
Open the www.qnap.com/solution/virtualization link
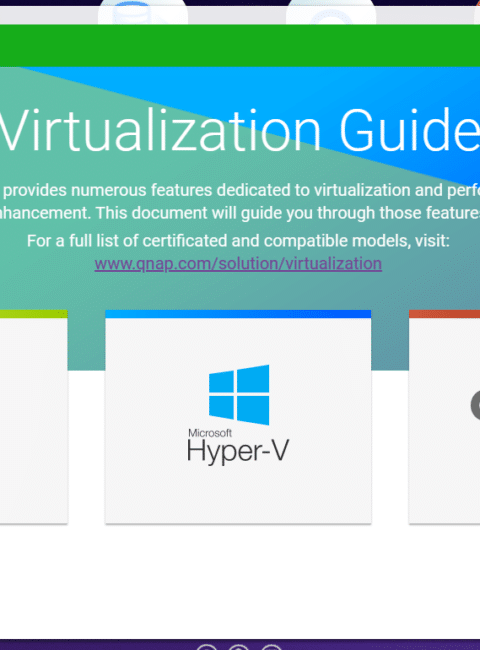[x=238, y=264]
